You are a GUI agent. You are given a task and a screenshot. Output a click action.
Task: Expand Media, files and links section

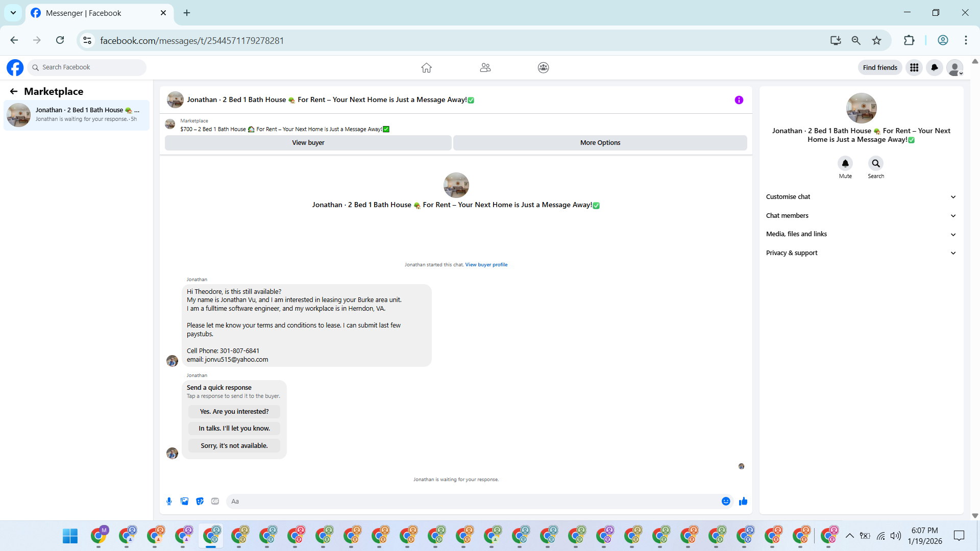860,234
